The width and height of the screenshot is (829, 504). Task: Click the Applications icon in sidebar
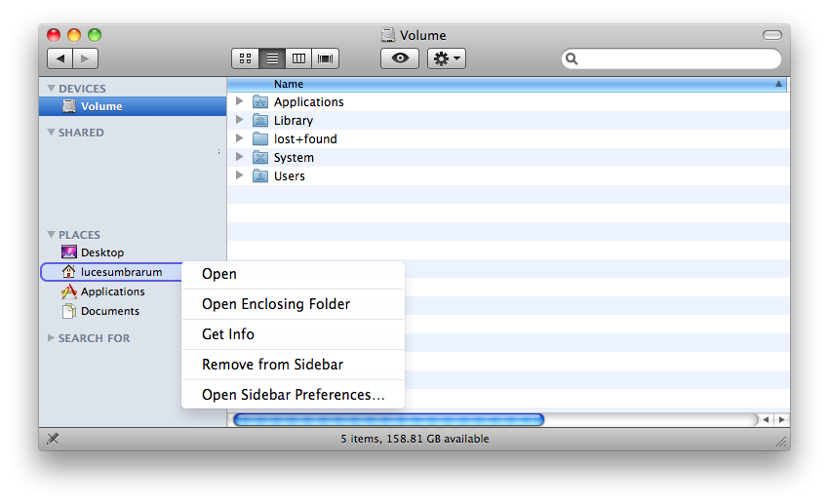tap(68, 291)
